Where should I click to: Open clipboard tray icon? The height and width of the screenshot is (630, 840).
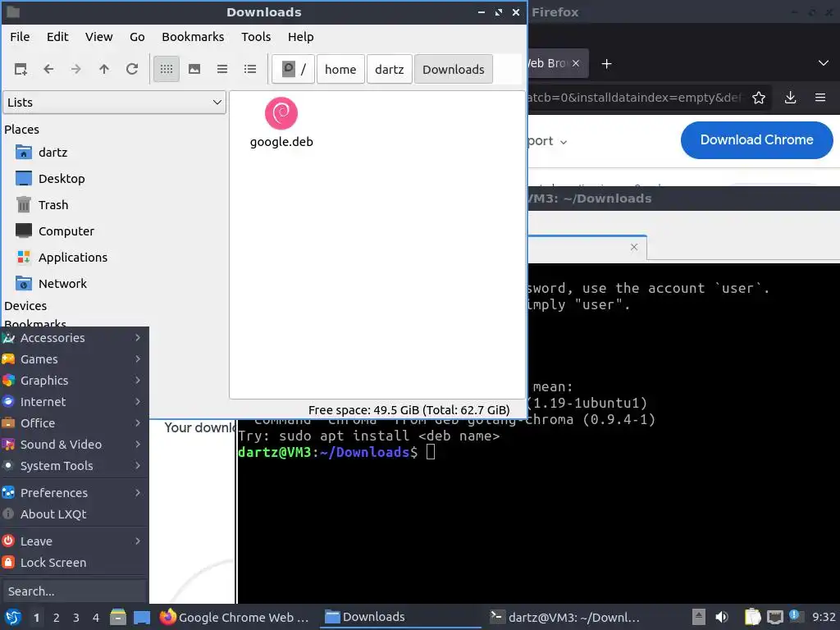(x=752, y=617)
